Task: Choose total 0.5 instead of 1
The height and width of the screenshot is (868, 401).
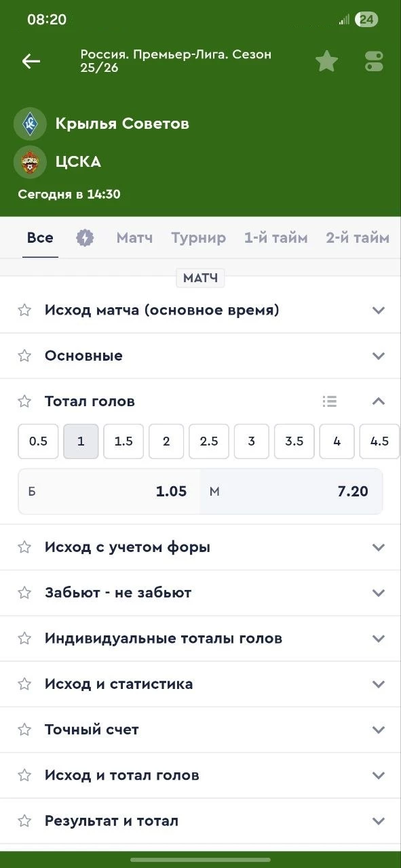Action: point(38,441)
